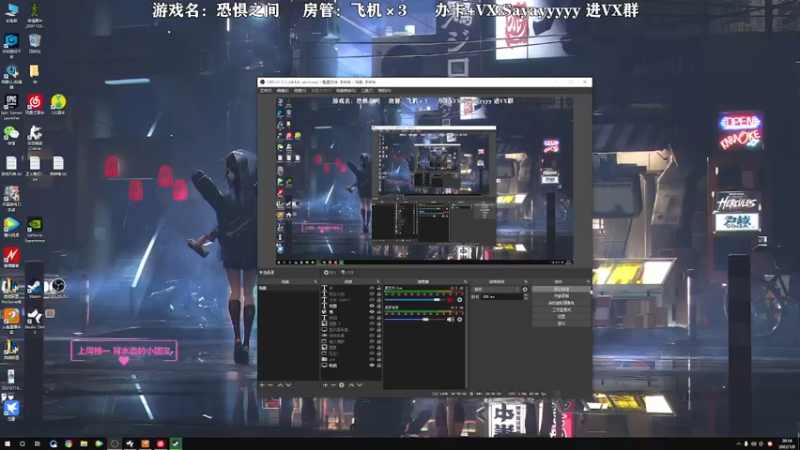Unmute the first mixer channel's red speaker icon

click(450, 299)
